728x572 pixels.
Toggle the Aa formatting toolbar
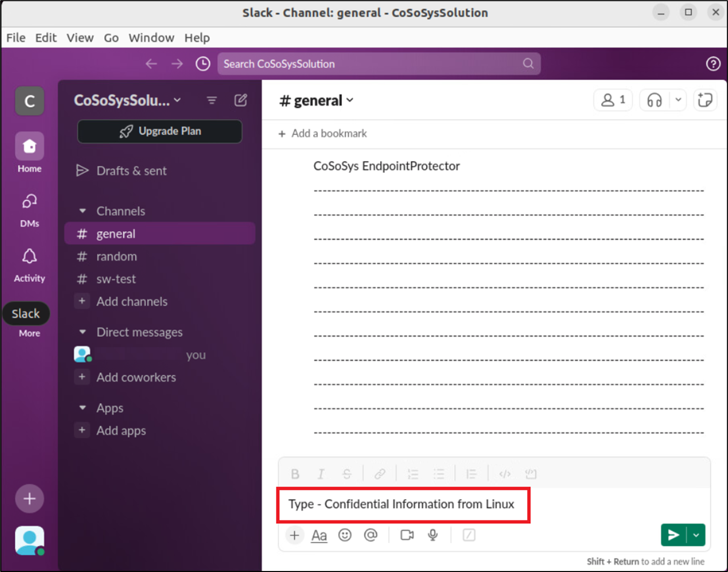pyautogui.click(x=319, y=536)
